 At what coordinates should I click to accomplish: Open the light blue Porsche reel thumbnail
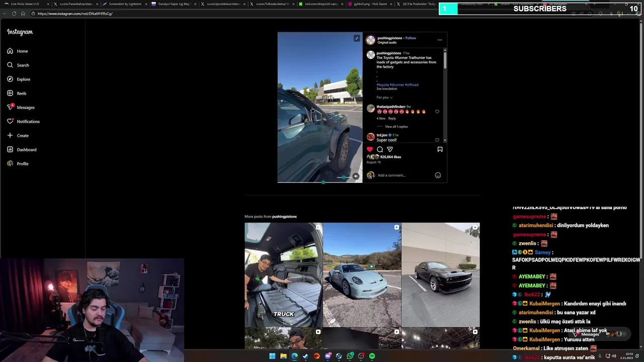click(x=362, y=275)
